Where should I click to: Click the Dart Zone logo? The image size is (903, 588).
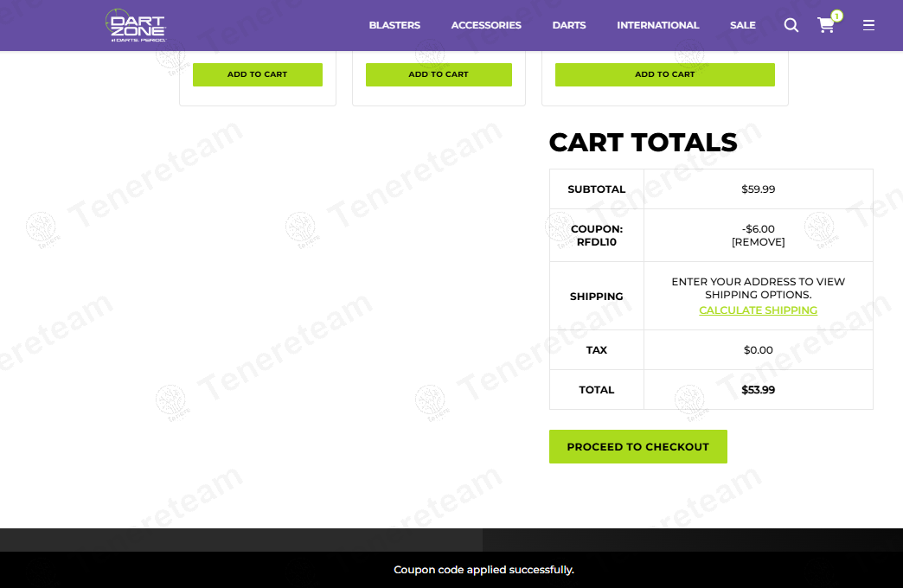[x=136, y=25]
